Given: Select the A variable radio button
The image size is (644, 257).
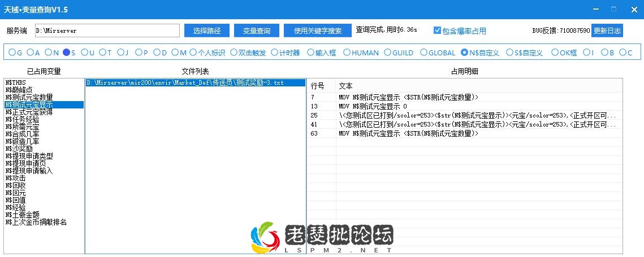Looking at the screenshot, I should click(31, 53).
